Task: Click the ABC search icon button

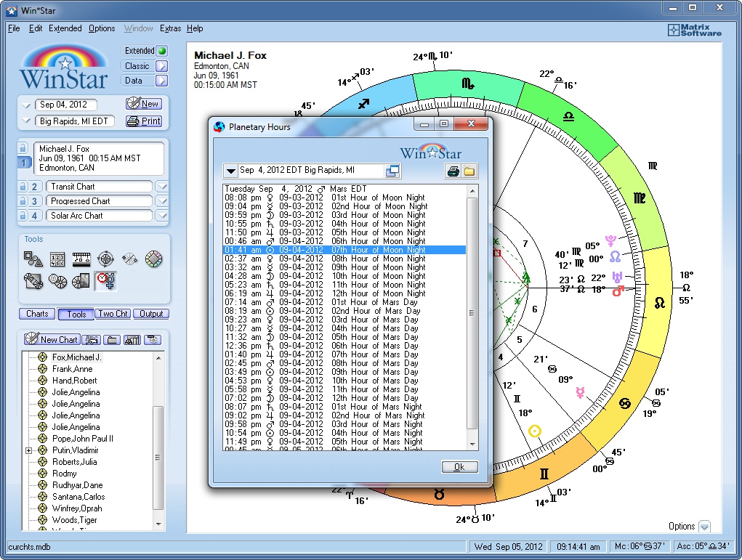Action: [x=91, y=340]
